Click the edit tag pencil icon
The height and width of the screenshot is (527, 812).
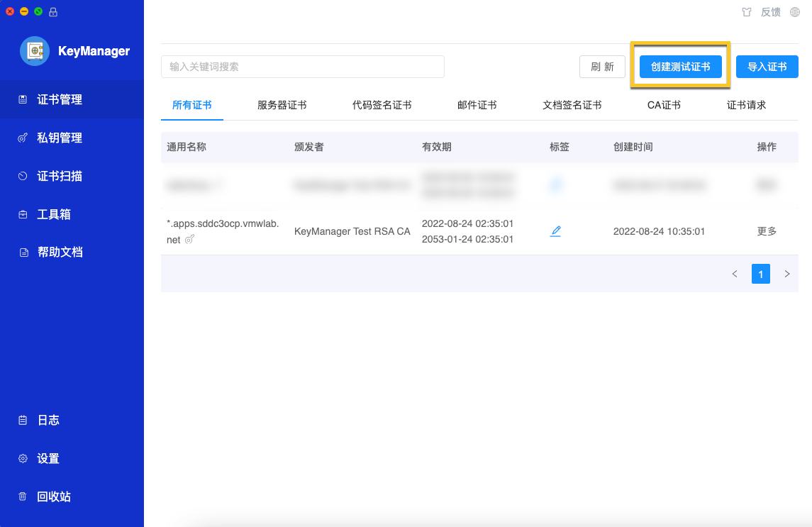click(556, 231)
